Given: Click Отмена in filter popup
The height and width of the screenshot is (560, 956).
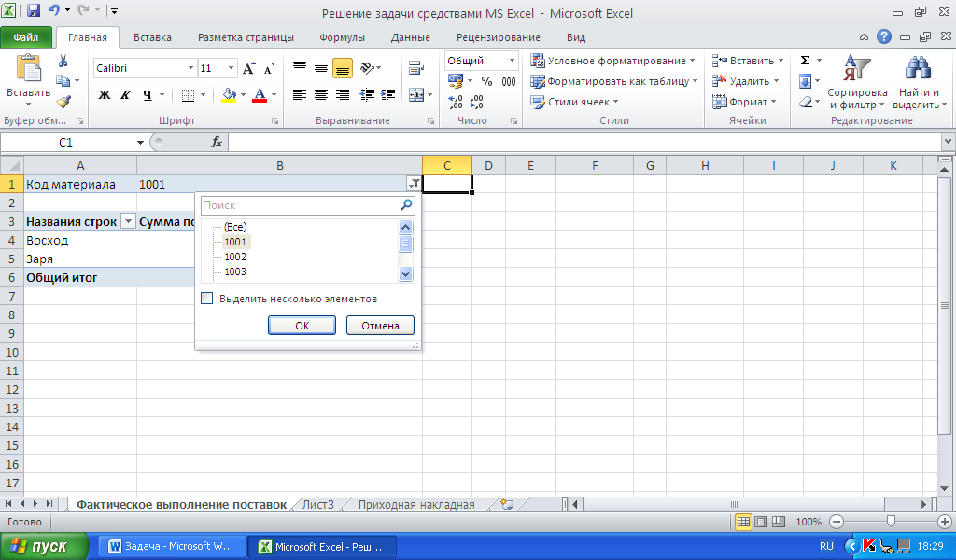Looking at the screenshot, I should point(380,326).
